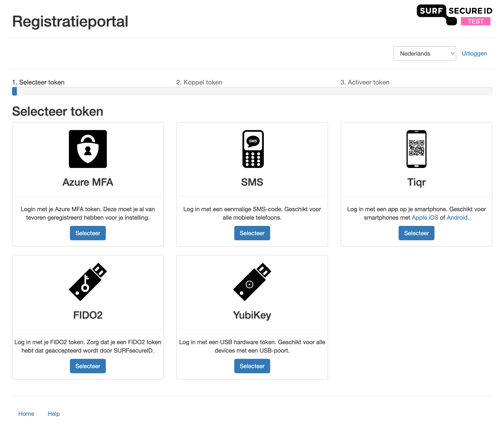504x424 pixels.
Task: Select the FIDO2 token option
Action: [88, 366]
